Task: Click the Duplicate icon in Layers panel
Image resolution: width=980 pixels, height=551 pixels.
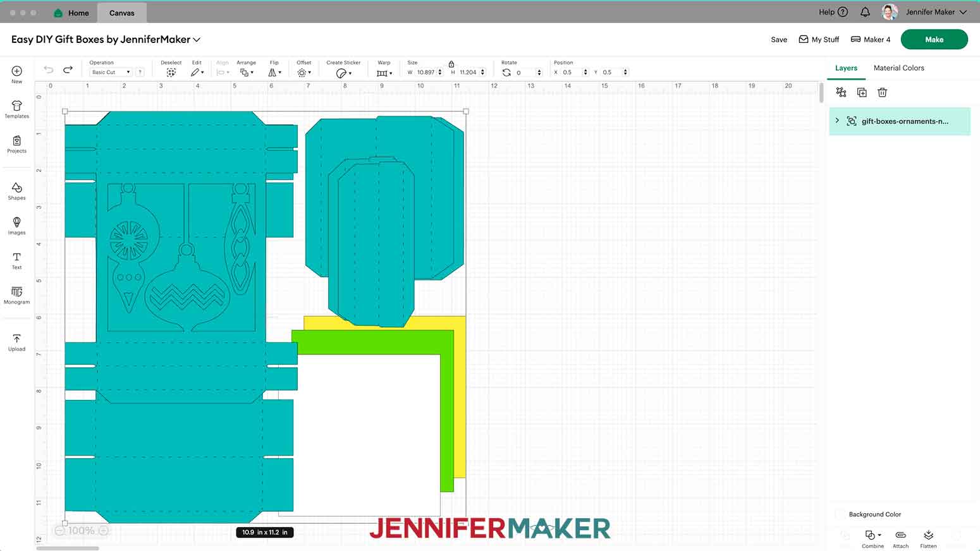Action: [862, 92]
